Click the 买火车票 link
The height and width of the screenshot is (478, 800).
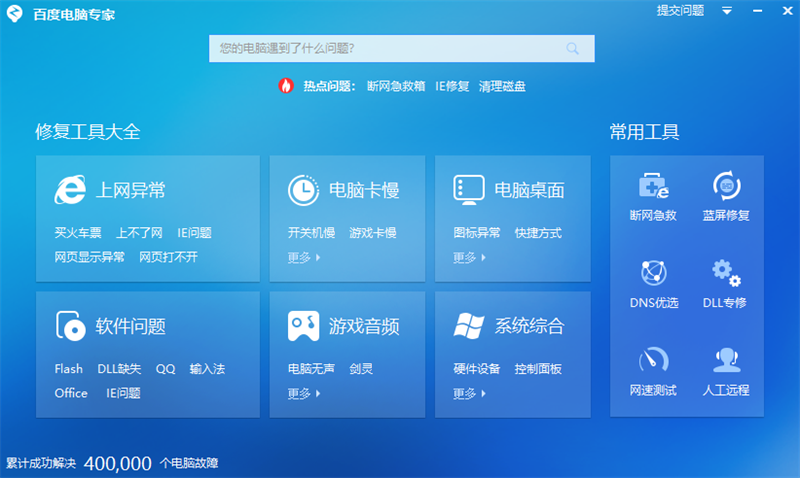(x=78, y=233)
